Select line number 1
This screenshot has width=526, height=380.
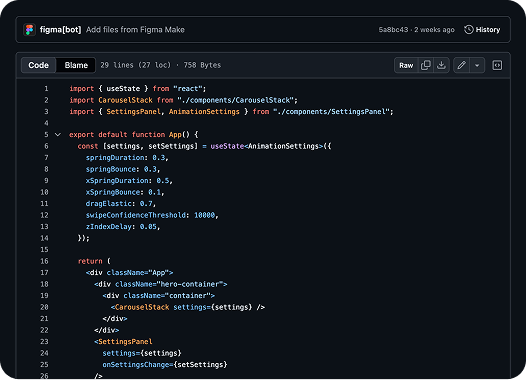click(x=46, y=89)
